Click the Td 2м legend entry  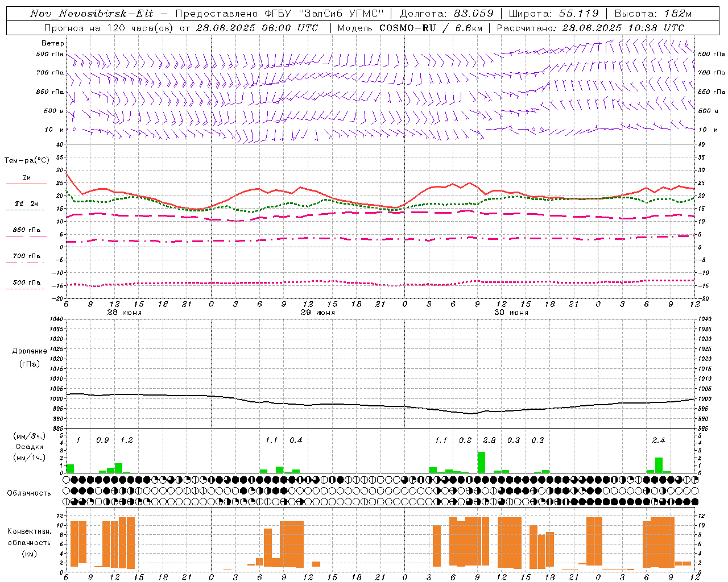click(x=26, y=203)
